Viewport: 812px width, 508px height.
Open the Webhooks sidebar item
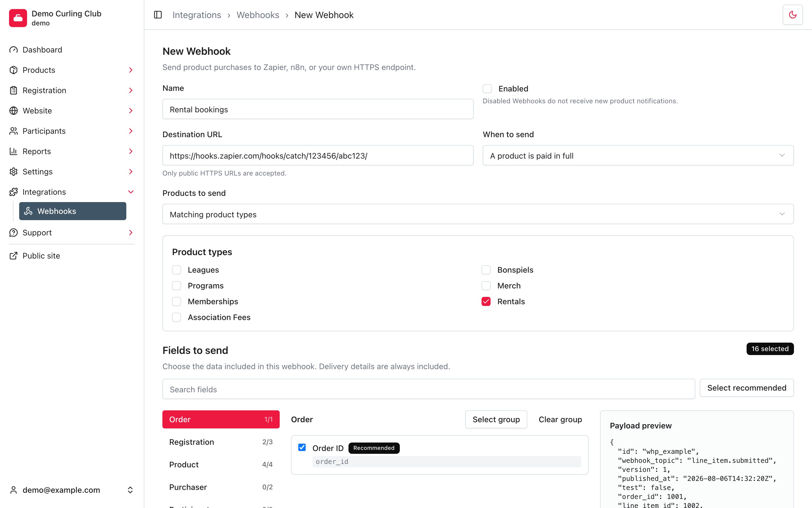tap(72, 211)
